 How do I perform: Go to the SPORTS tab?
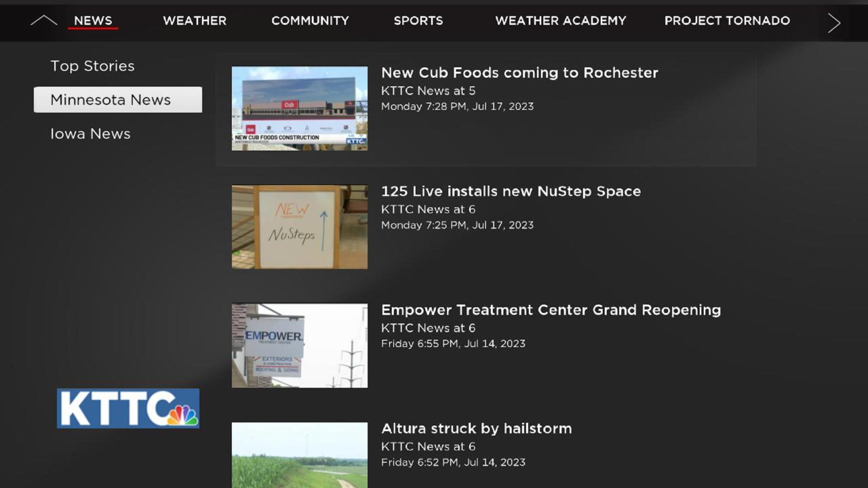[x=418, y=21]
